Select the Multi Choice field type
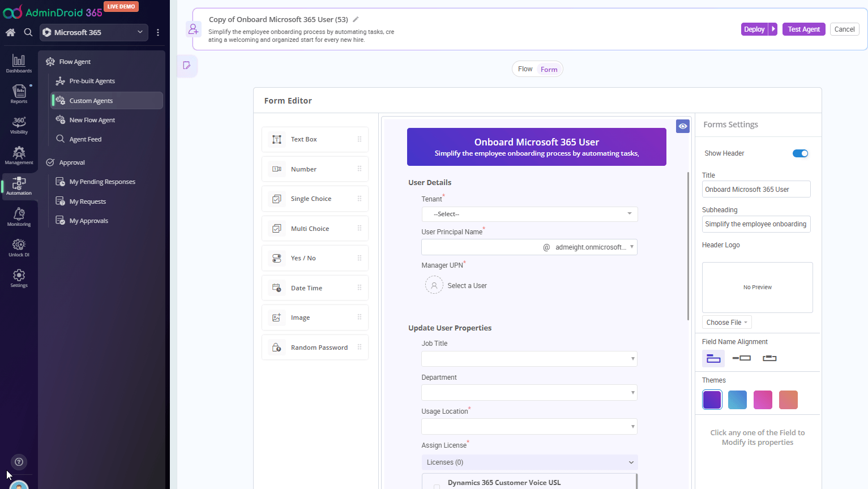 (315, 229)
